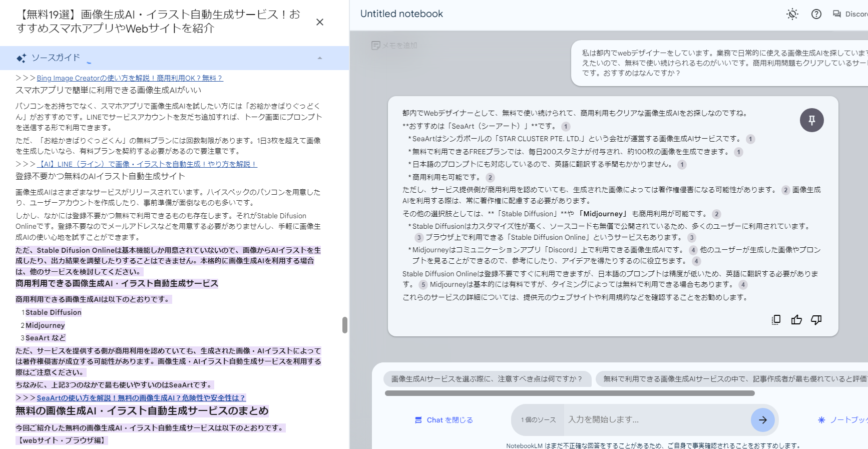Click the メモを追加 button
This screenshot has height=449, width=868.
(394, 46)
